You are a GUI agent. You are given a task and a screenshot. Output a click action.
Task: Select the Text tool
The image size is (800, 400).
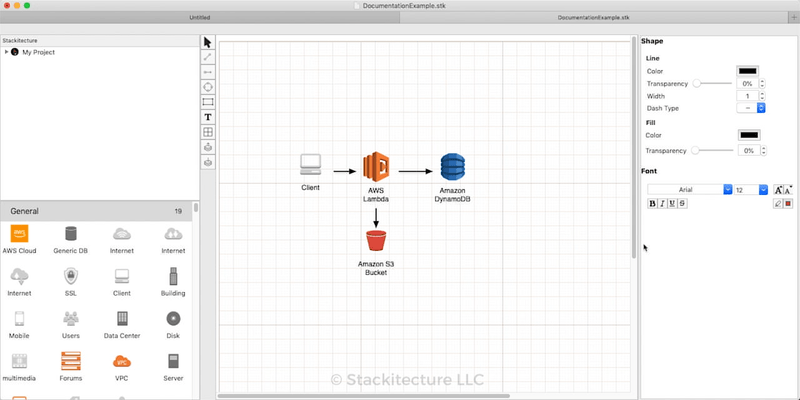tap(208, 117)
